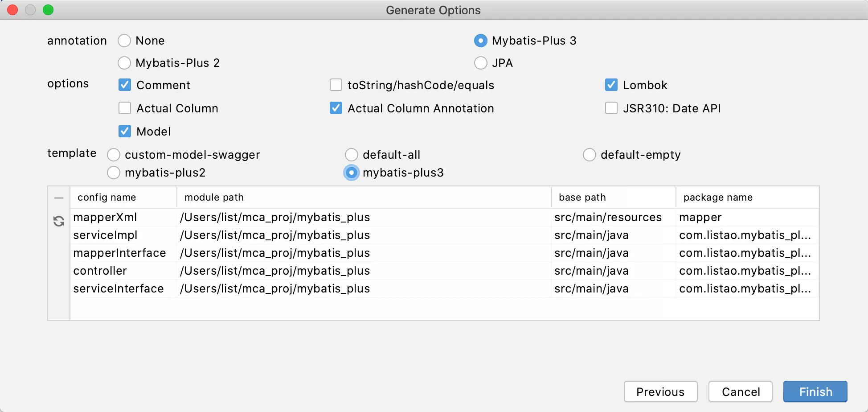
Task: Click the mapper package name cell
Action: tap(747, 217)
